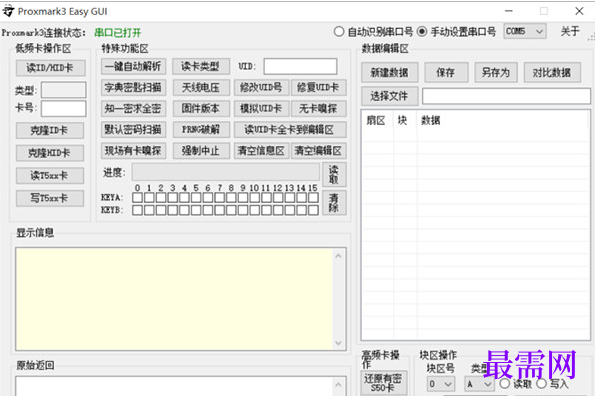This screenshot has width=595, height=396.
Task: Click 天线电压 button
Action: coord(201,88)
